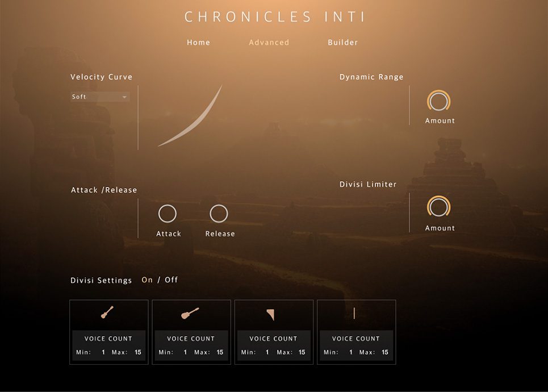Click the Release knob

(x=219, y=214)
